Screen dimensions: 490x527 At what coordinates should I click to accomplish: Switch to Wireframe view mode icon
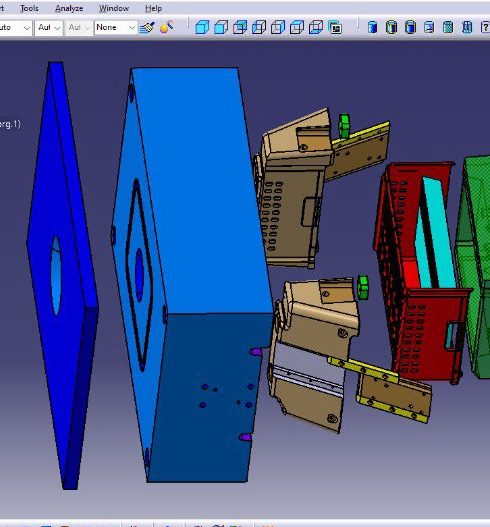click(x=467, y=27)
